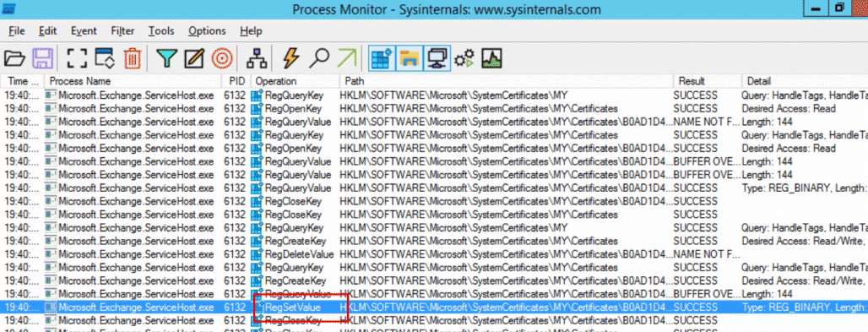Click the Result column header
Screen dimensions: 868x332
point(708,81)
